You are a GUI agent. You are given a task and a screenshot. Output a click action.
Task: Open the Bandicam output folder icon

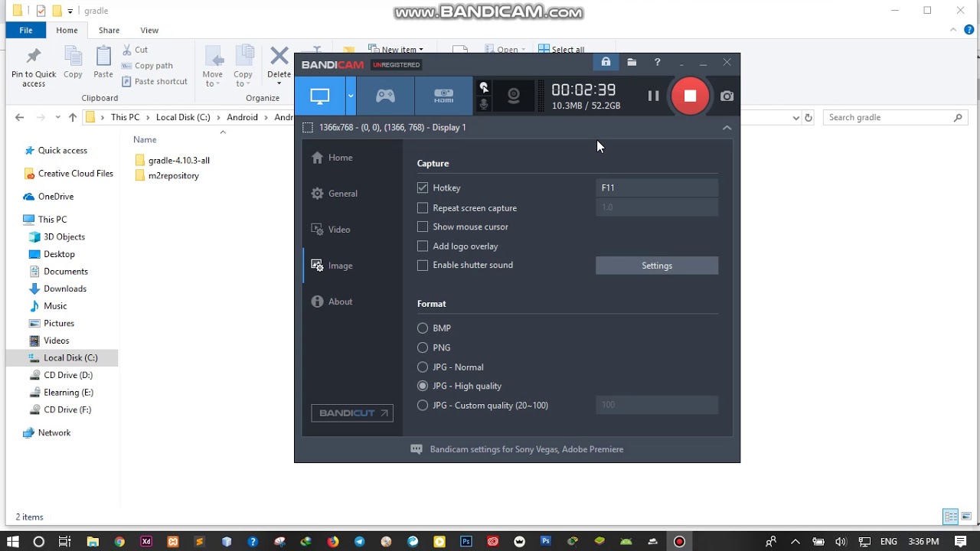coord(632,62)
